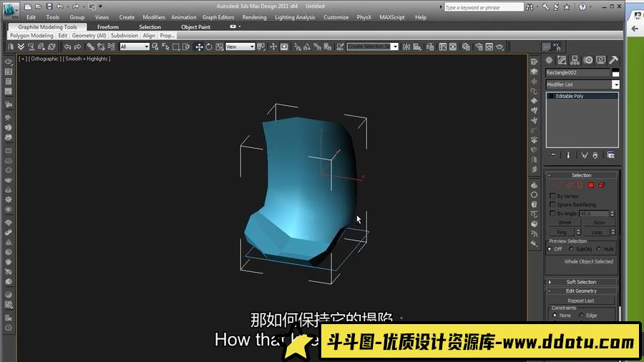Activate the Select and Move tool

(199, 47)
